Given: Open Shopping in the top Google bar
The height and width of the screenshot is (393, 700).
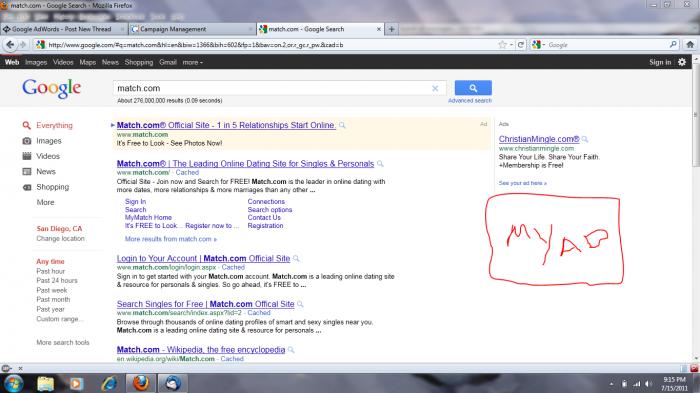Looking at the screenshot, I should (x=139, y=63).
